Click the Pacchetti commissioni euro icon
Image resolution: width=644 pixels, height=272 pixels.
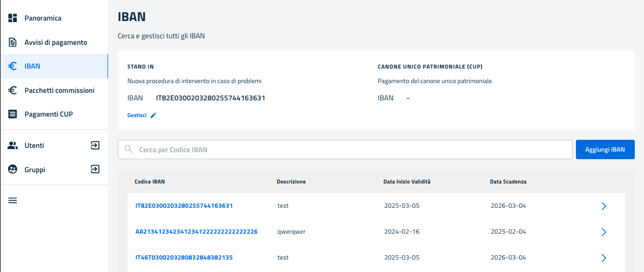pyautogui.click(x=13, y=90)
